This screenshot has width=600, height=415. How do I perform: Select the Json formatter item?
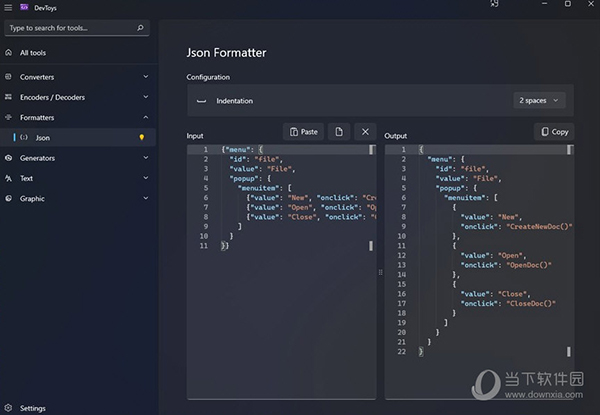(x=78, y=137)
